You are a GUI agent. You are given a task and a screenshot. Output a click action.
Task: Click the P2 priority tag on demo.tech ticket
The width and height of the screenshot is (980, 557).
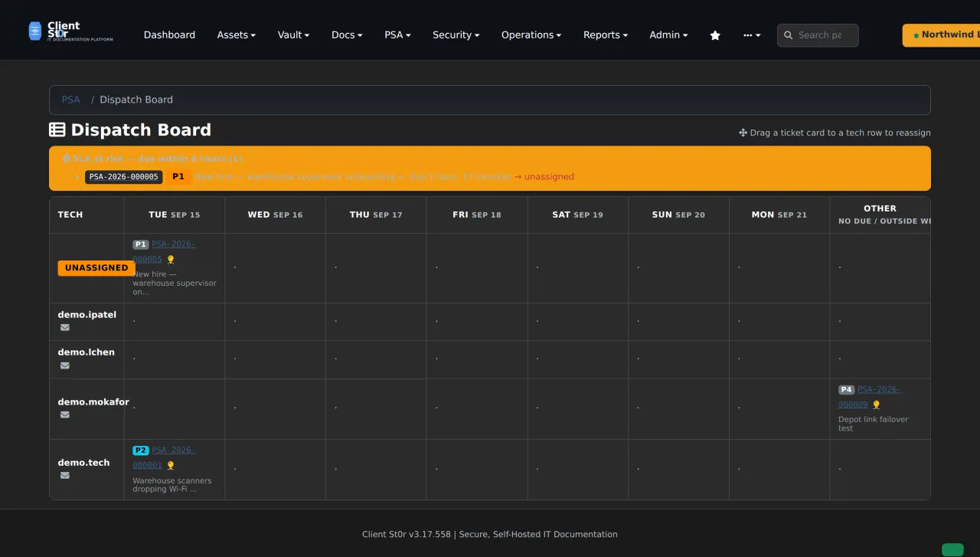click(x=141, y=451)
